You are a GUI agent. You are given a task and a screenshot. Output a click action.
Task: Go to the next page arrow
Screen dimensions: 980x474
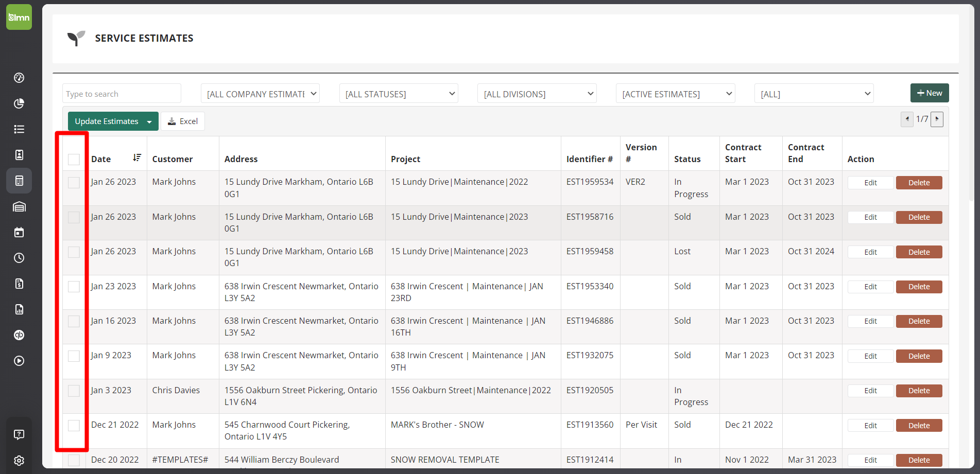(937, 119)
